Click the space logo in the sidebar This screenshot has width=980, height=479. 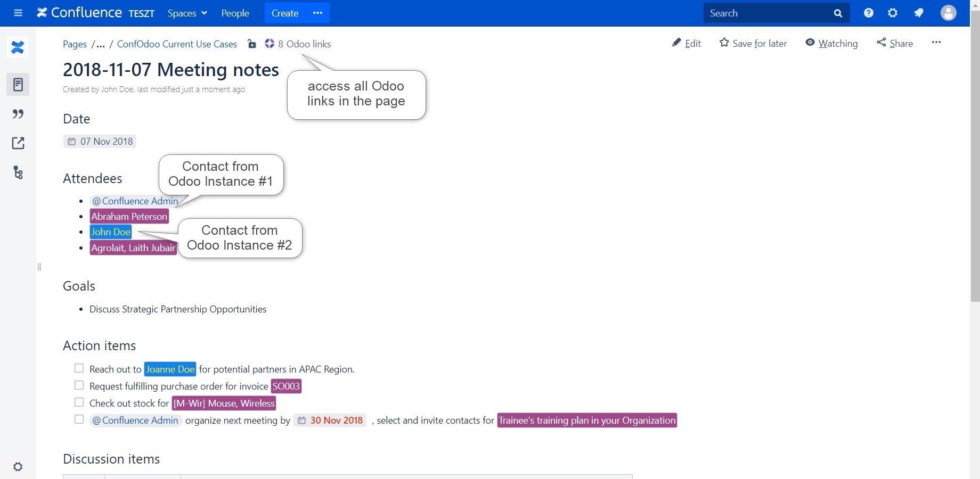pyautogui.click(x=18, y=47)
